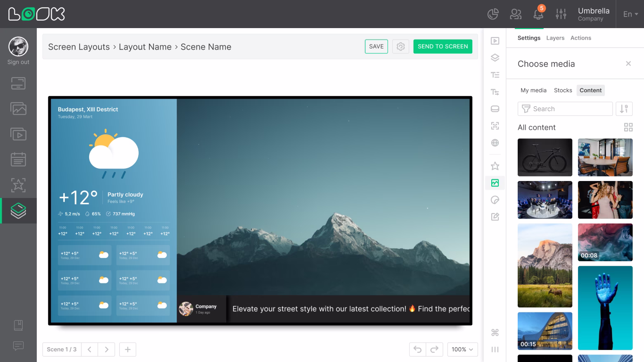Open notifications bell with 5 badge
The width and height of the screenshot is (644, 362).
click(538, 13)
